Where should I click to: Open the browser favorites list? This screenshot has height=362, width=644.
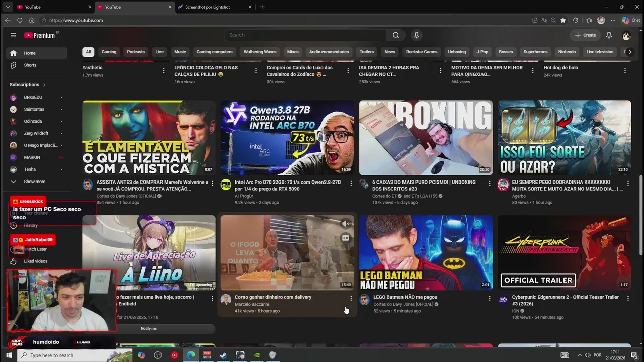point(589,20)
